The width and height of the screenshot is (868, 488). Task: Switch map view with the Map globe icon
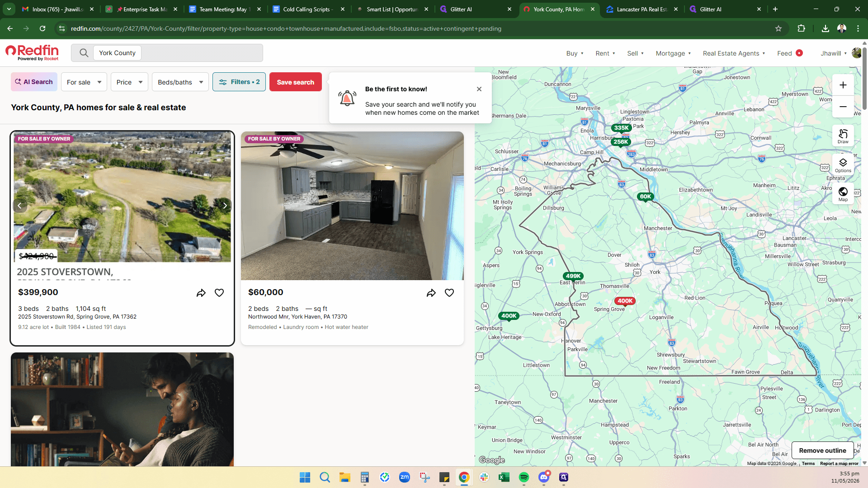click(843, 194)
